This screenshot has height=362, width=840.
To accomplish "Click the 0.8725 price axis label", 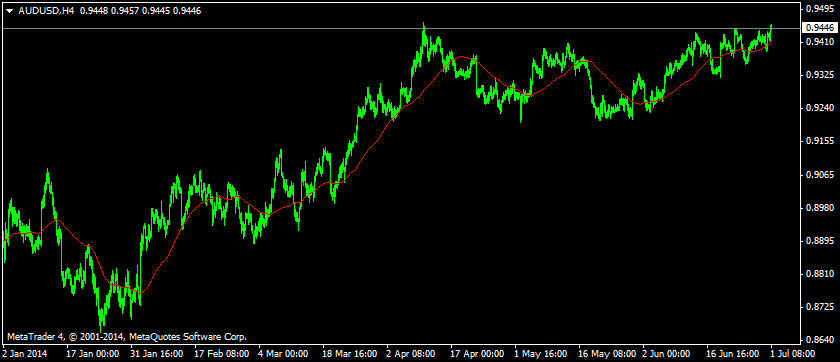I will 821,307.
